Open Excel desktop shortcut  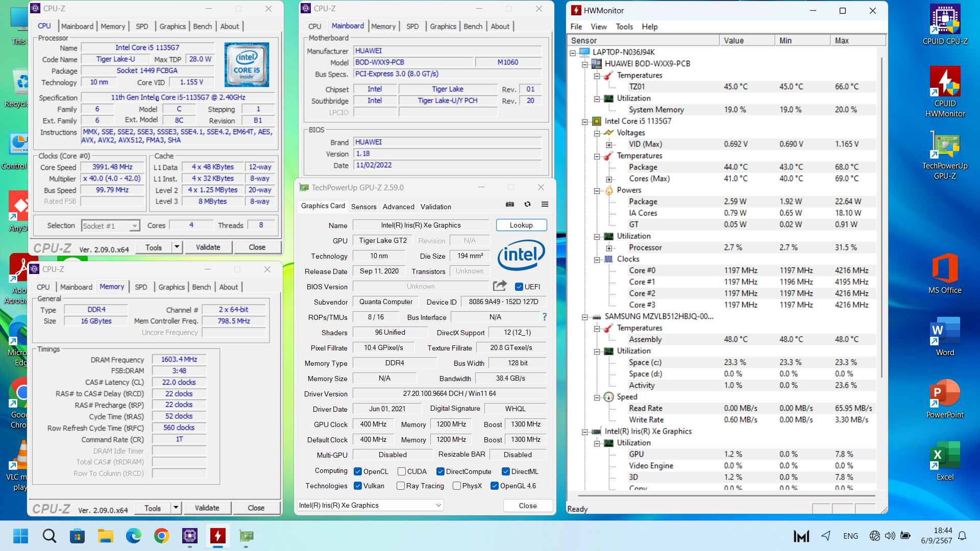click(945, 461)
